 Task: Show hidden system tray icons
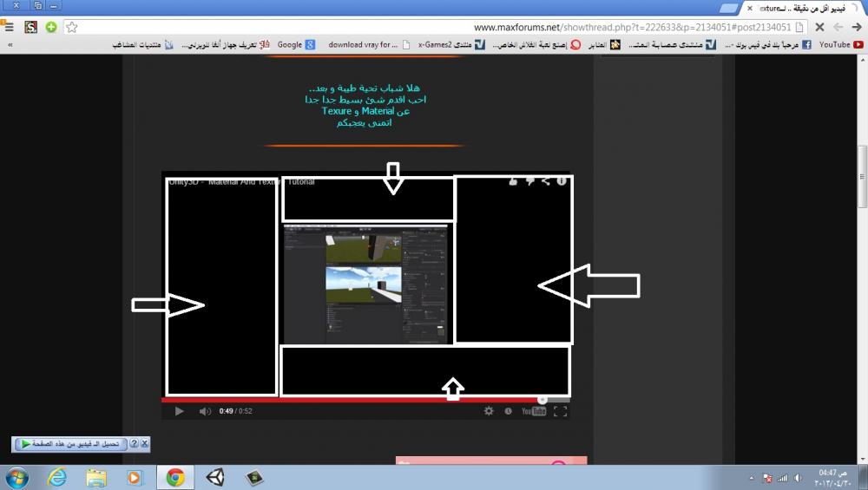pyautogui.click(x=751, y=478)
